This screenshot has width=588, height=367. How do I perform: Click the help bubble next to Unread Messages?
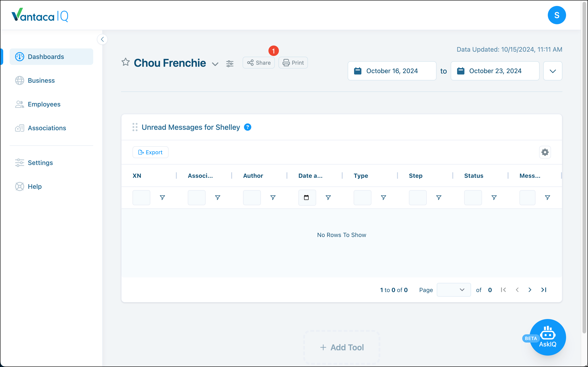pos(248,127)
